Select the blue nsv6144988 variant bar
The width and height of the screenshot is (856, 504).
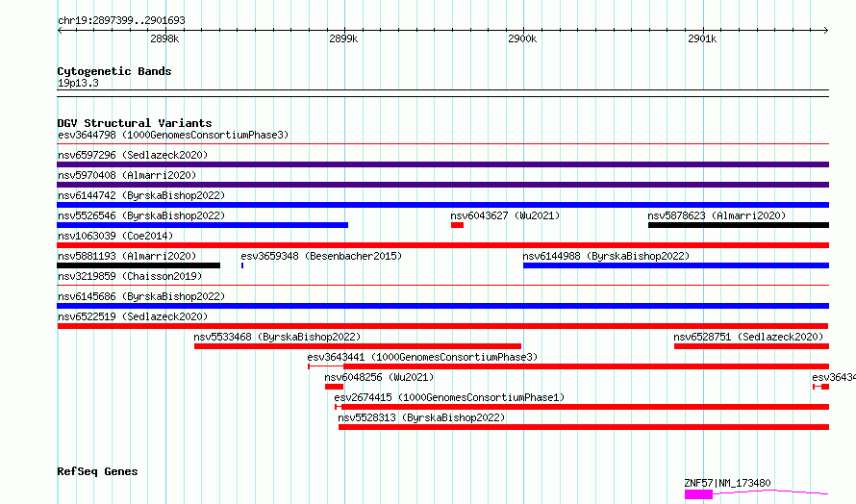pyautogui.click(x=676, y=265)
